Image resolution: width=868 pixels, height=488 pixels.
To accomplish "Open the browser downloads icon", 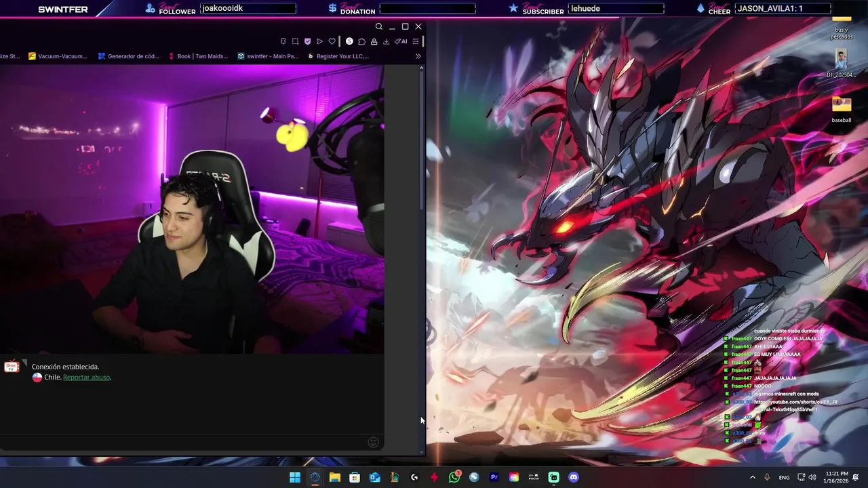I will point(386,41).
